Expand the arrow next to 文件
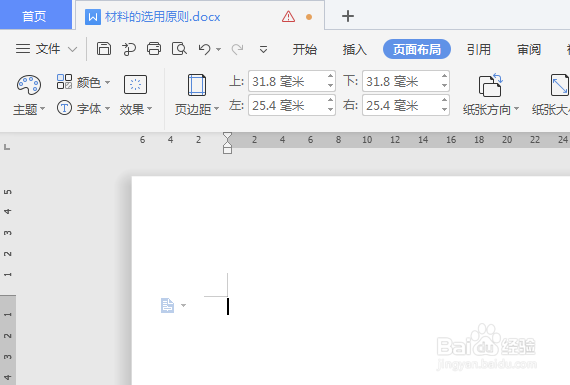This screenshot has width=570, height=385. (x=73, y=49)
